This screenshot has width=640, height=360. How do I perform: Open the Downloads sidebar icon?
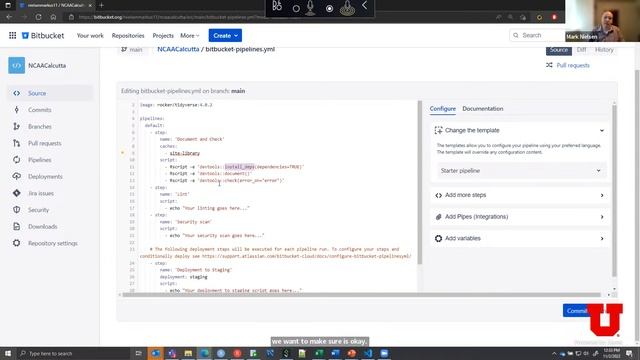[x=16, y=227]
